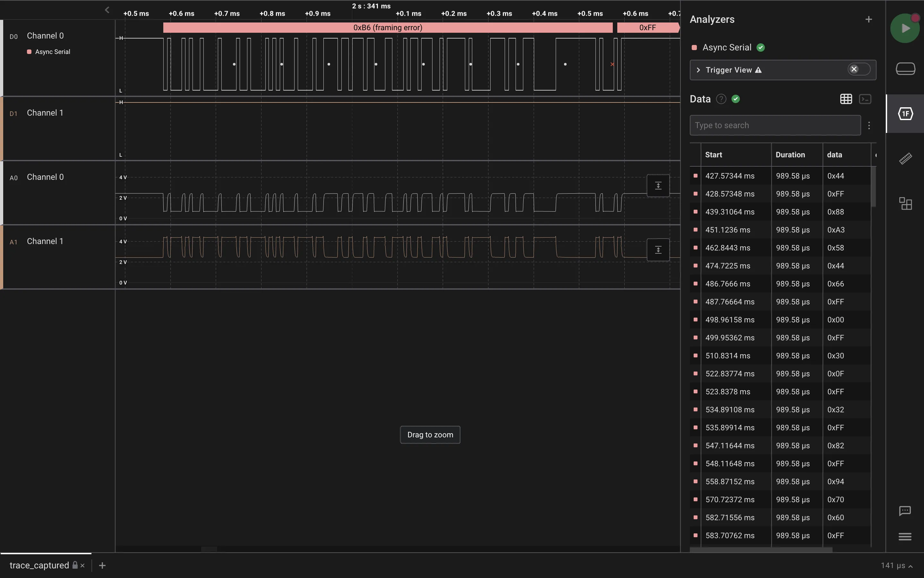Select row with data 0x0F
924x578 pixels.
[x=781, y=373]
